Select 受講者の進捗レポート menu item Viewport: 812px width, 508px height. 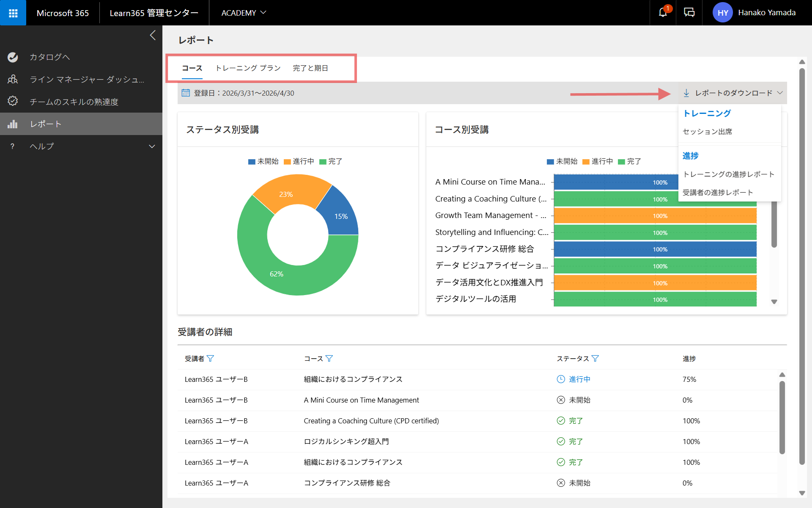pos(718,193)
